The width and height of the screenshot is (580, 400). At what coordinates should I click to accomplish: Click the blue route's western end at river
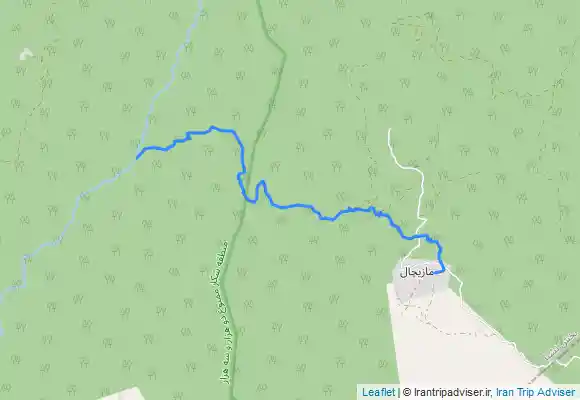click(x=137, y=158)
